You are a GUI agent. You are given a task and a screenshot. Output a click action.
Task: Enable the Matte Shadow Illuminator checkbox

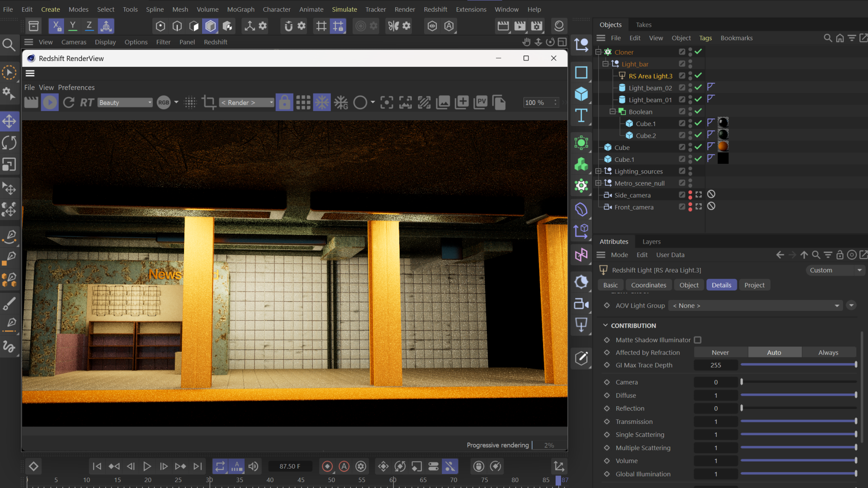(698, 340)
